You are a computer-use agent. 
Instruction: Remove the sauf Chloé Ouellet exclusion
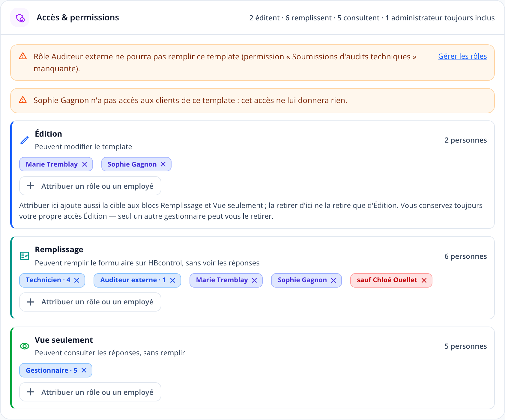coord(424,280)
